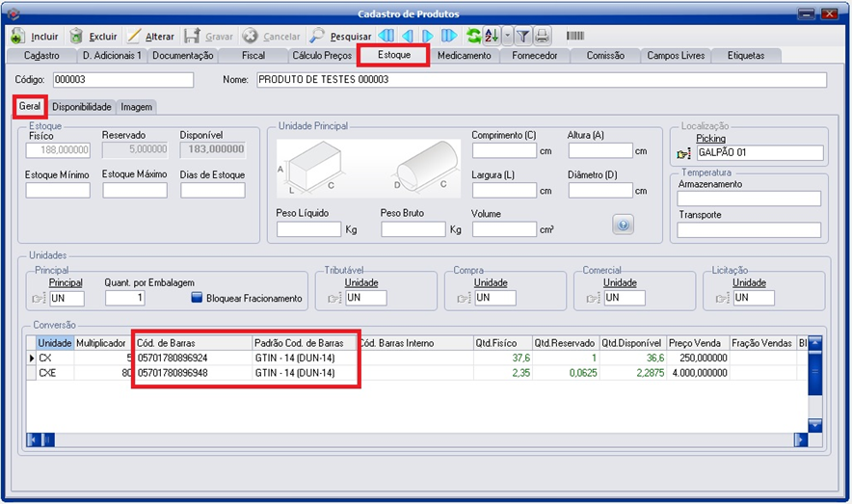Open Pesquisar search with magnifier
852x504 pixels.
(x=340, y=36)
